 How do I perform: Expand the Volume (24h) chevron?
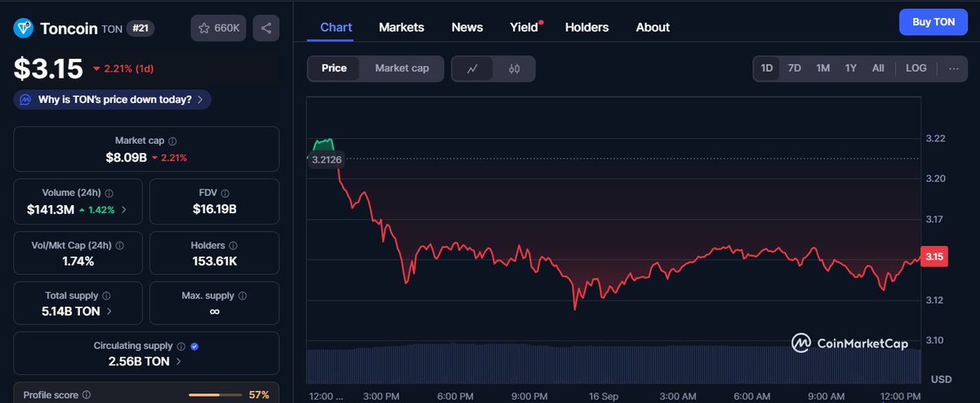pyautogui.click(x=124, y=210)
